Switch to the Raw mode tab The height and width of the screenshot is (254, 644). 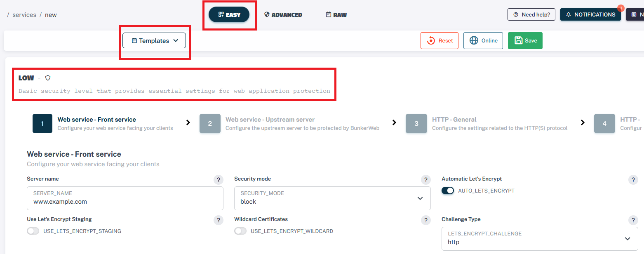336,15
